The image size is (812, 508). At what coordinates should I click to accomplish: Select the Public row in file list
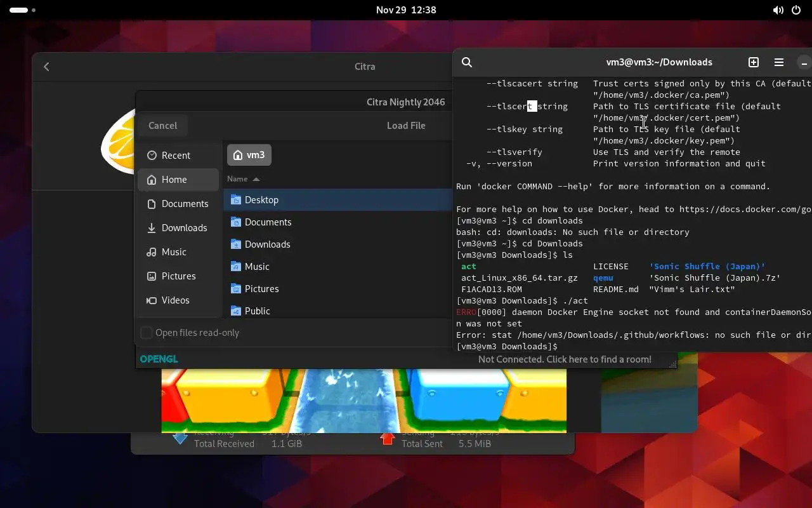click(338, 310)
